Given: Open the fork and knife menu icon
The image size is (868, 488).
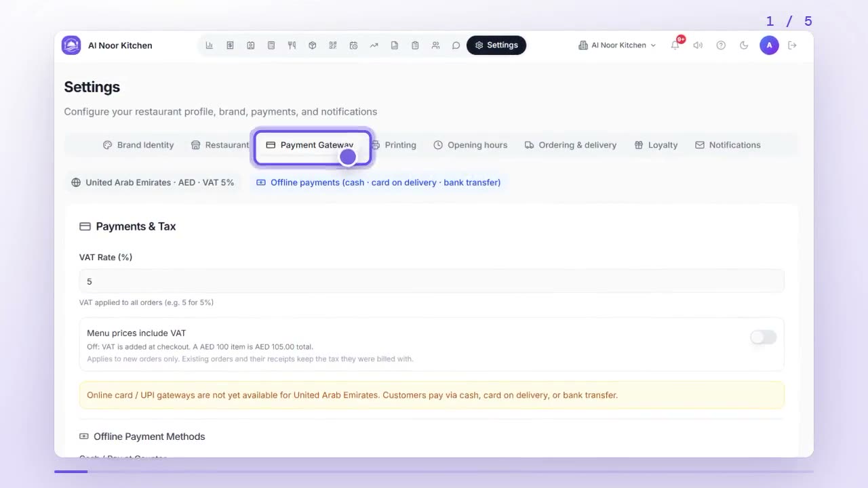Looking at the screenshot, I should click(292, 45).
